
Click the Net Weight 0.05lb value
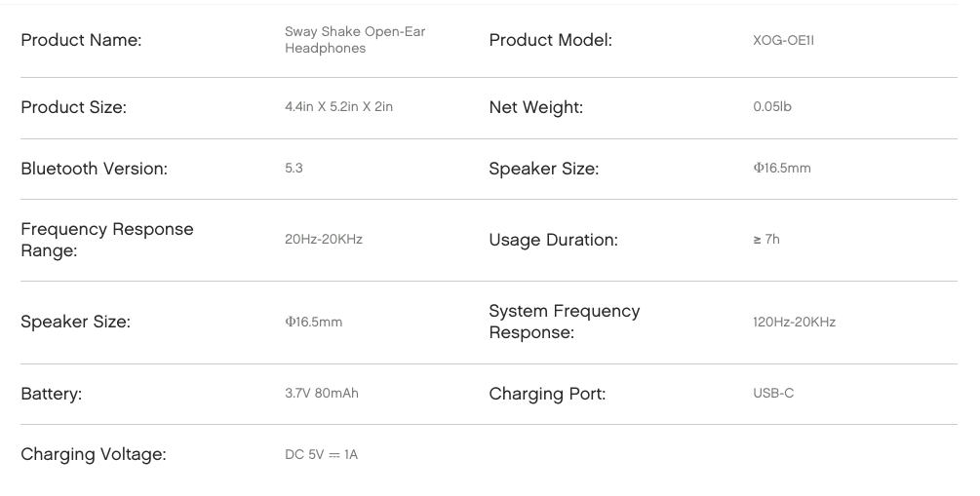click(x=772, y=107)
